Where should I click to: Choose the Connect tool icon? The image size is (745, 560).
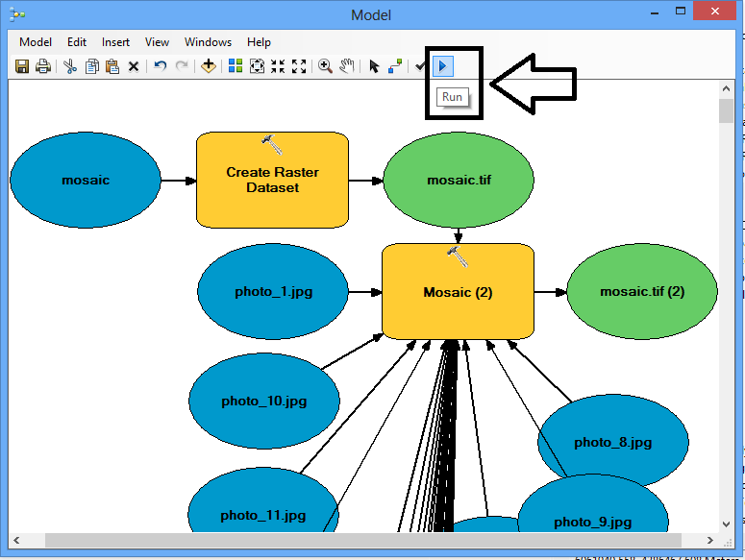[x=395, y=66]
